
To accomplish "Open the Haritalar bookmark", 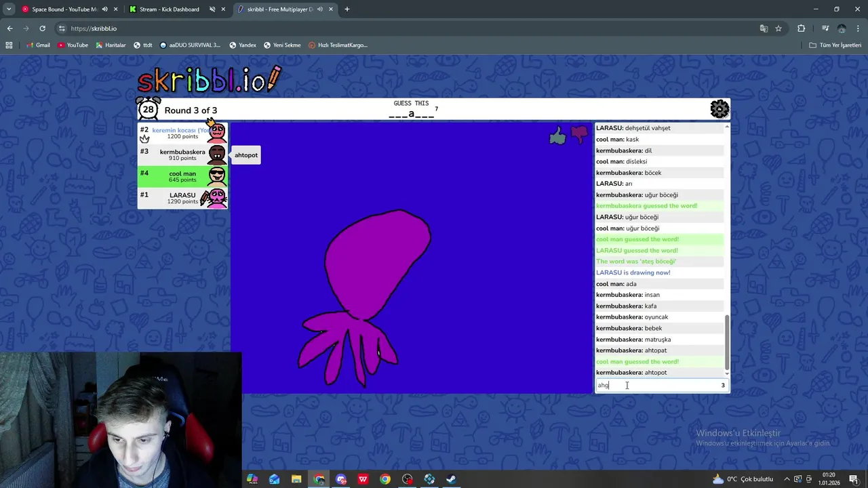I will click(111, 45).
